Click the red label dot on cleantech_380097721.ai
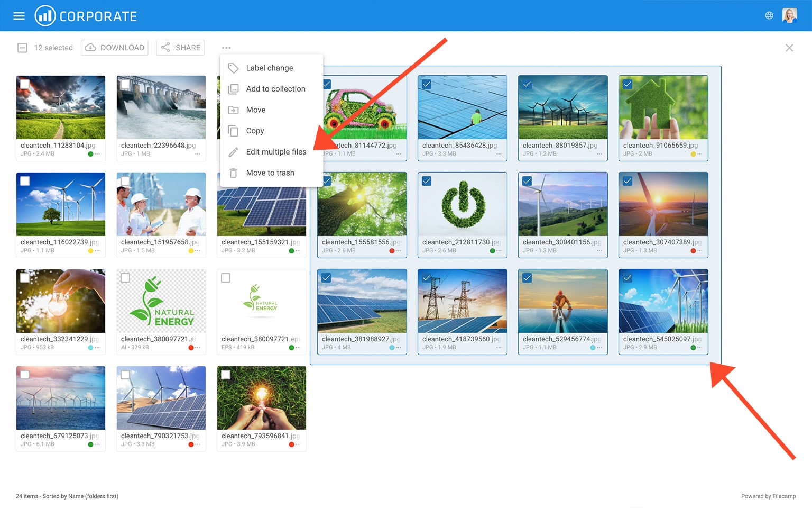812x508 pixels. coord(191,348)
